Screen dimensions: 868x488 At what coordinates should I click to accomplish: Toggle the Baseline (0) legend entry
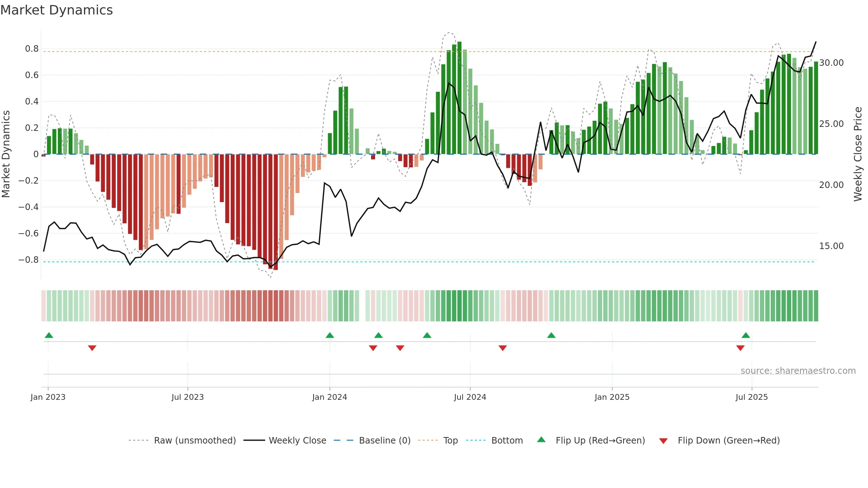372,440
